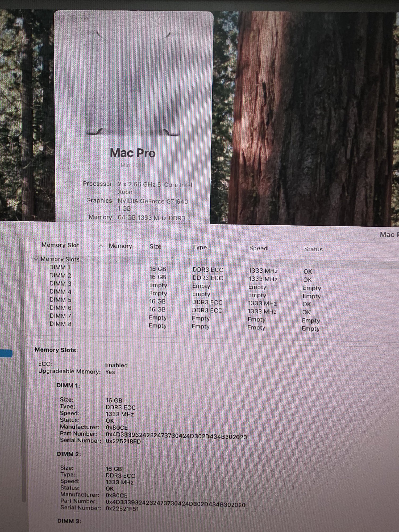399x532 pixels.
Task: Sort by the Memory Slot column header
Action: [x=60, y=245]
